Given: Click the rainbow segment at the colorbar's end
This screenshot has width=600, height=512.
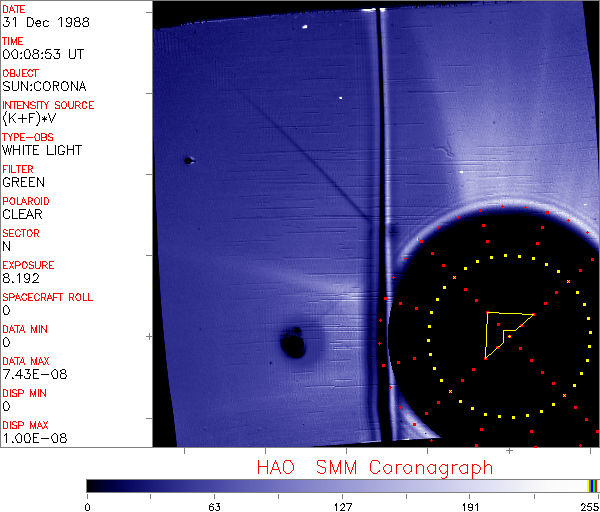Looking at the screenshot, I should click(x=594, y=485).
